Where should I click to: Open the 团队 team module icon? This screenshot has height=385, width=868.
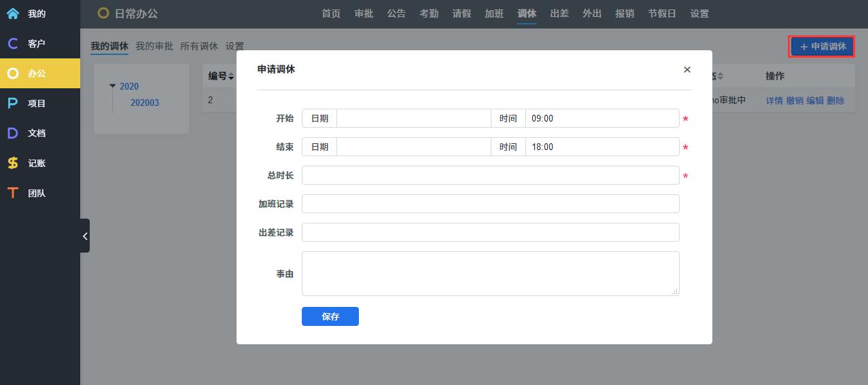click(x=13, y=193)
